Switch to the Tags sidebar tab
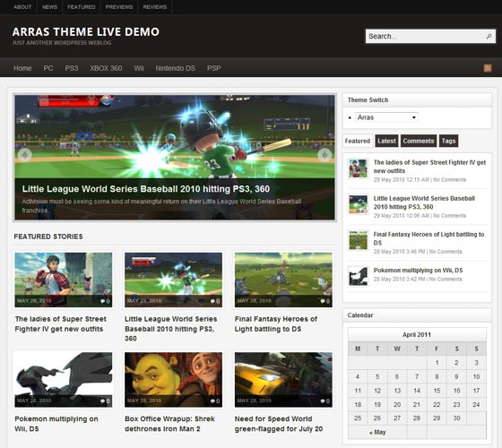 click(448, 141)
